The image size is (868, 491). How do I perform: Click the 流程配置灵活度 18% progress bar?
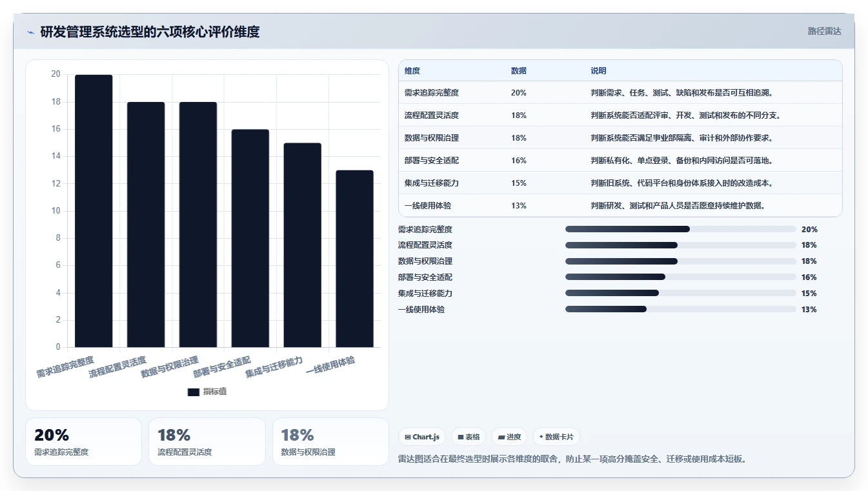click(x=681, y=245)
